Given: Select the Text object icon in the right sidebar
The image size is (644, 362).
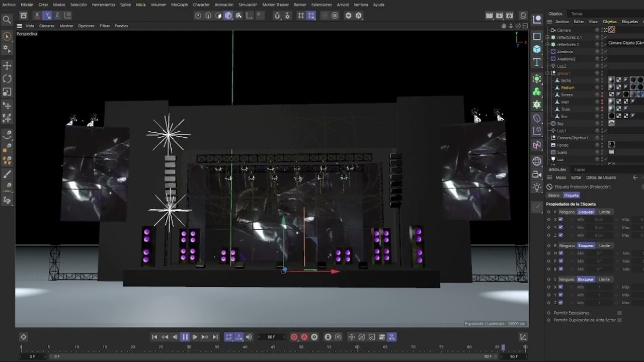Looking at the screenshot, I should (537, 61).
